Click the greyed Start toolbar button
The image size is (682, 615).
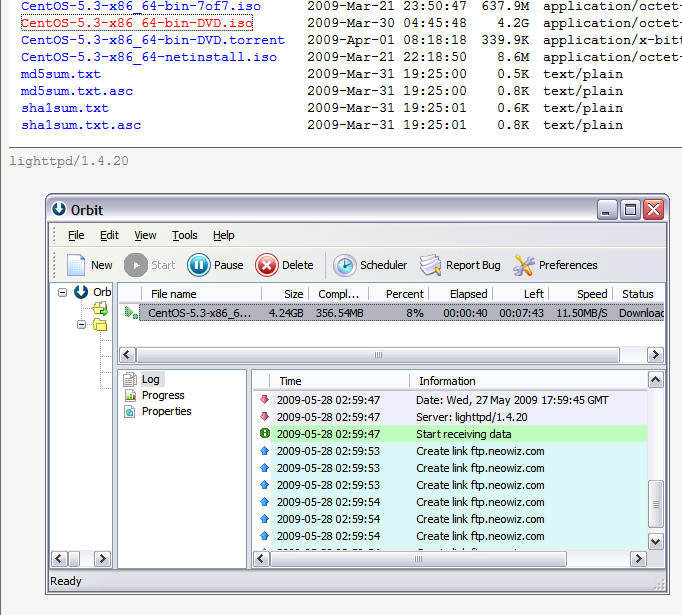click(x=150, y=265)
